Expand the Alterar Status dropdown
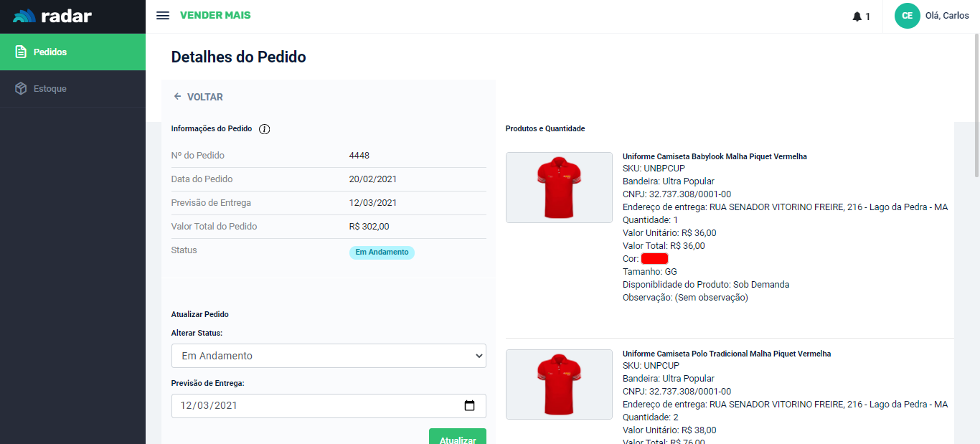 click(329, 356)
